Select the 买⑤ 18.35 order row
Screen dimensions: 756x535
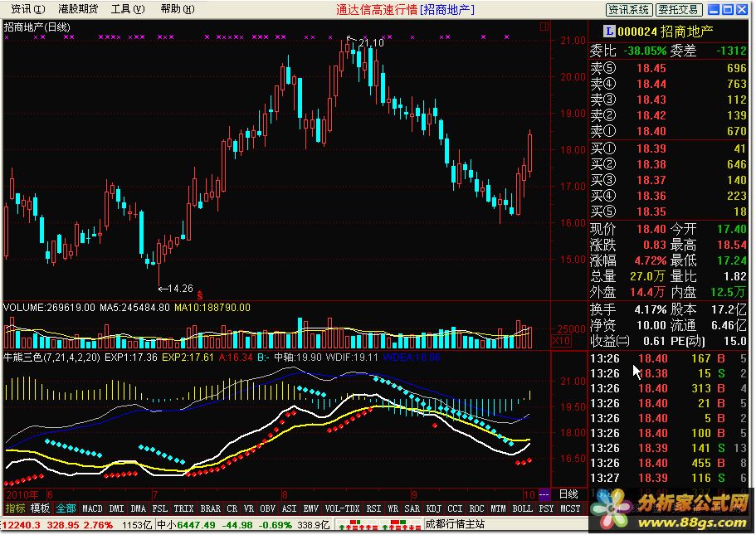[x=668, y=212]
